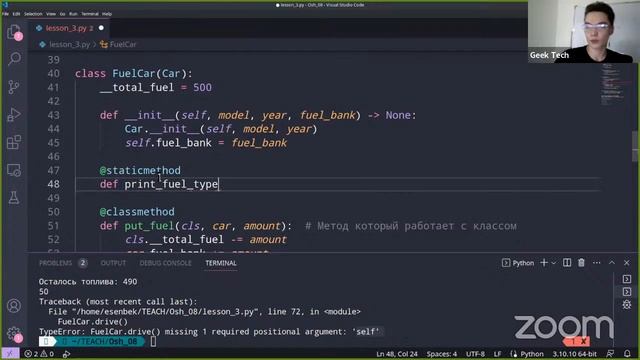This screenshot has height=360, width=640.
Task: Change indentation via Spaces: 4
Action: pos(442,354)
